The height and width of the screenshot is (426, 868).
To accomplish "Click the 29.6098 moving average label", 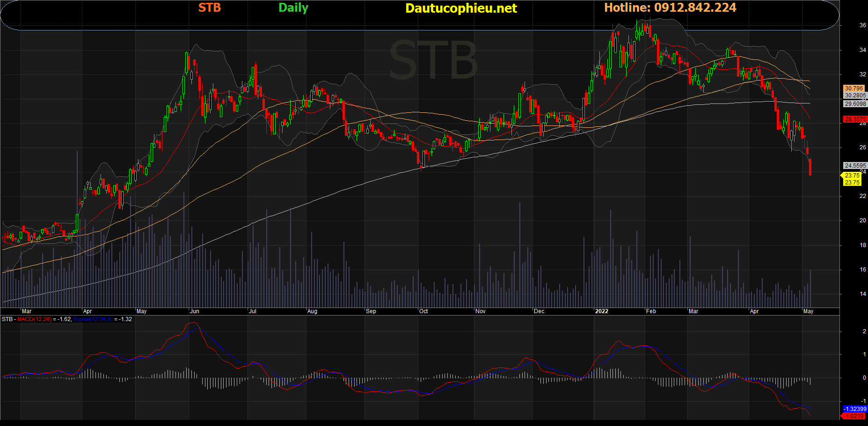I will point(855,104).
